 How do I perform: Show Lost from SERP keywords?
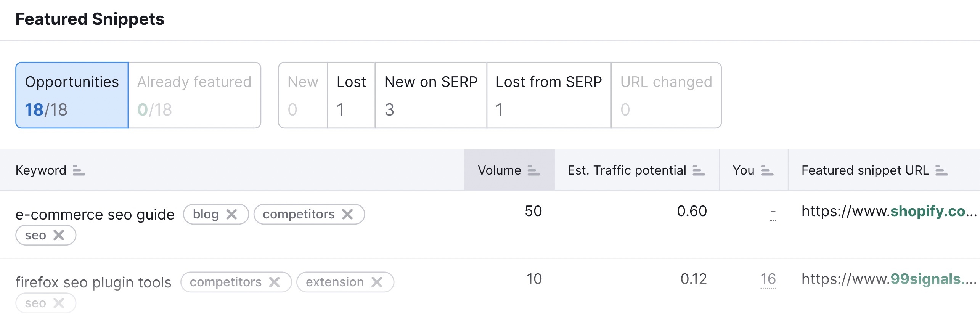(549, 95)
